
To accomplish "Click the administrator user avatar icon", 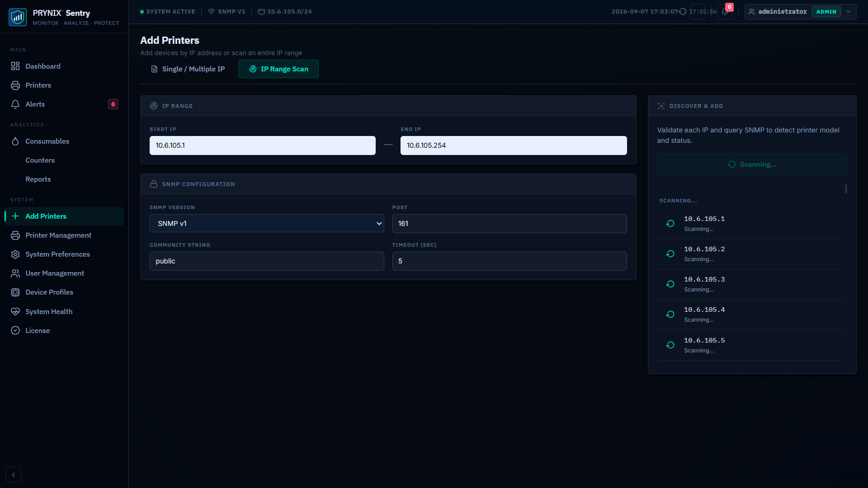I will coord(752,12).
